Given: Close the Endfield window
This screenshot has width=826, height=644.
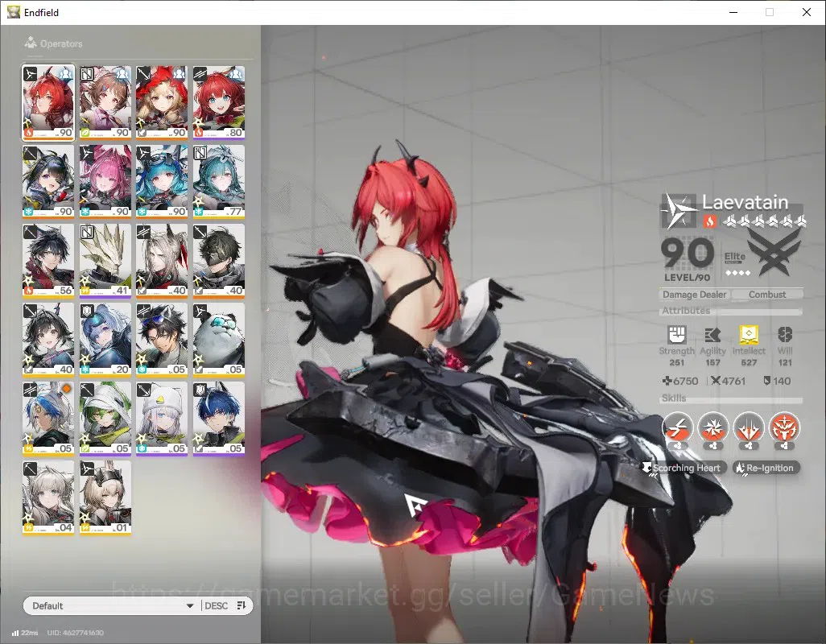Looking at the screenshot, I should pos(807,12).
